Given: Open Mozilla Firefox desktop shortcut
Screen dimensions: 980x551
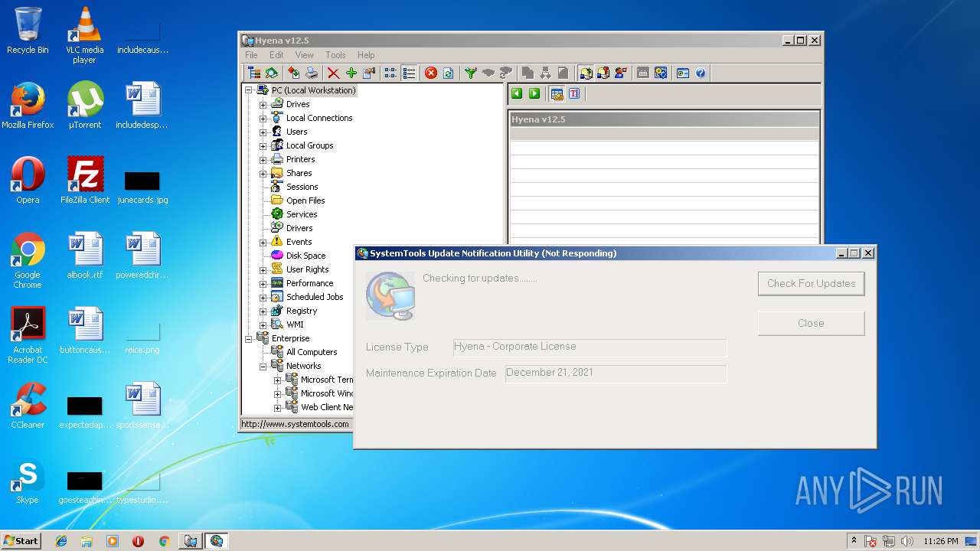Looking at the screenshot, I should click(x=28, y=106).
